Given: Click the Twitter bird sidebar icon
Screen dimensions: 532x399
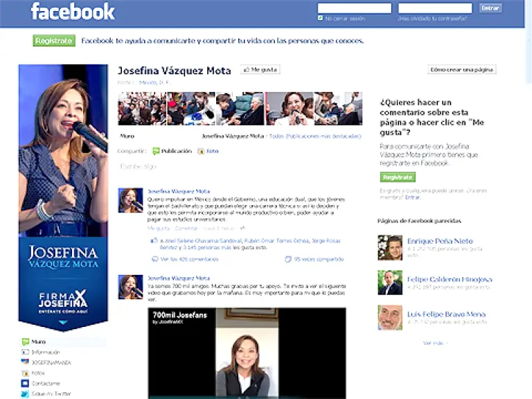Looking at the screenshot, I should (x=26, y=393).
